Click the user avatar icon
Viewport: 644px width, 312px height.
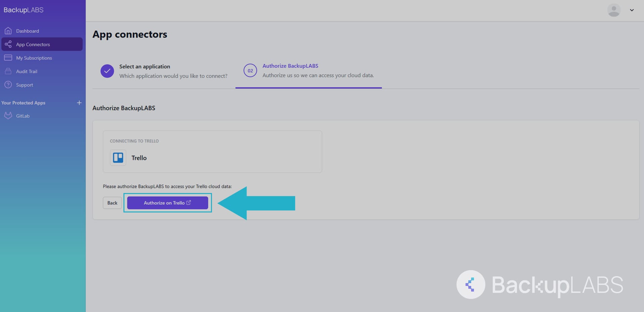coord(614,10)
